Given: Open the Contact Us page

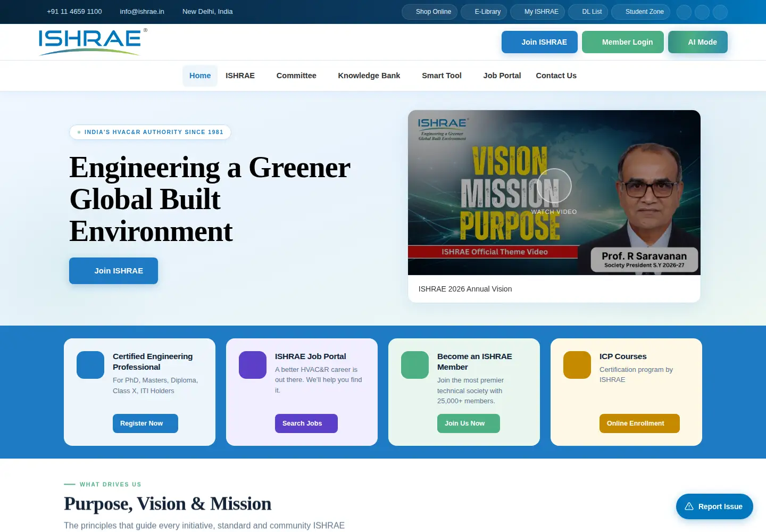Looking at the screenshot, I should [x=556, y=76].
